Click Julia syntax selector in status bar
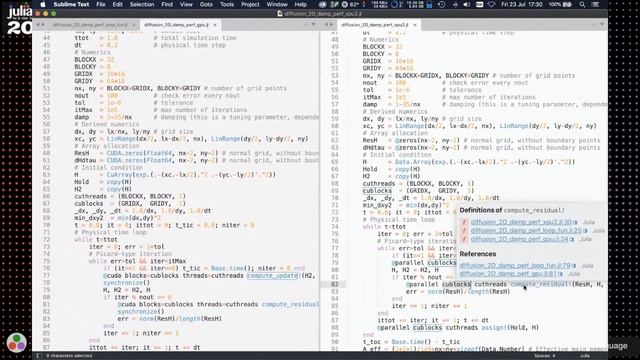640x360 pixels. [584, 356]
